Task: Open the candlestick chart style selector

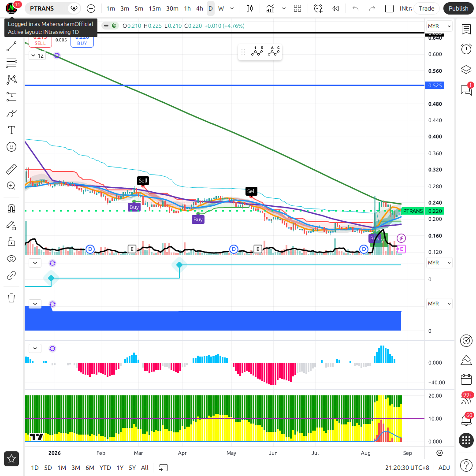Action: [x=249, y=8]
